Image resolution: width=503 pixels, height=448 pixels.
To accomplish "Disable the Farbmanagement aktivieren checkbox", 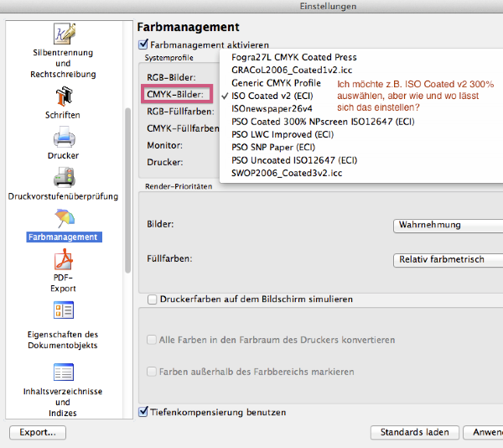I will point(143,44).
